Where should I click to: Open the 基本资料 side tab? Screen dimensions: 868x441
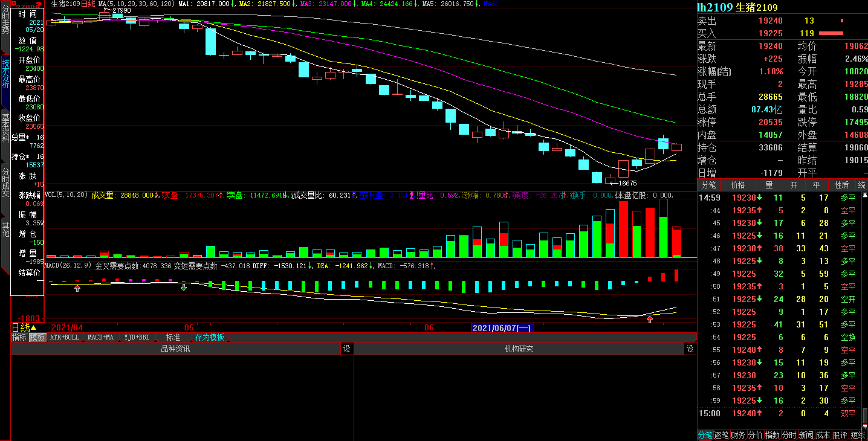click(5, 127)
